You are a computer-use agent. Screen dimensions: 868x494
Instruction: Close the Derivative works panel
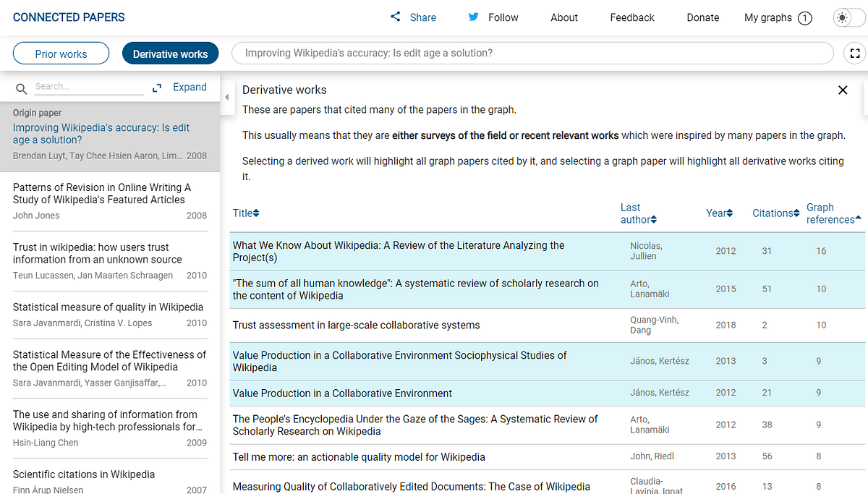[x=843, y=90]
